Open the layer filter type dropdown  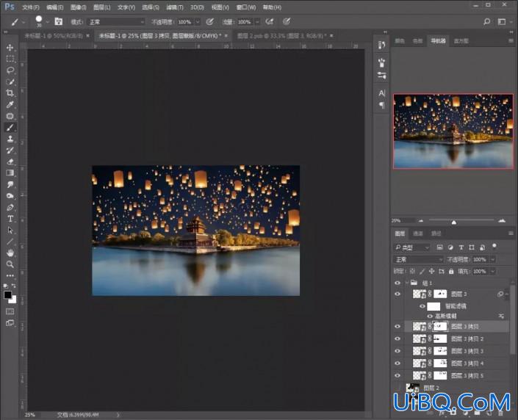coord(412,247)
